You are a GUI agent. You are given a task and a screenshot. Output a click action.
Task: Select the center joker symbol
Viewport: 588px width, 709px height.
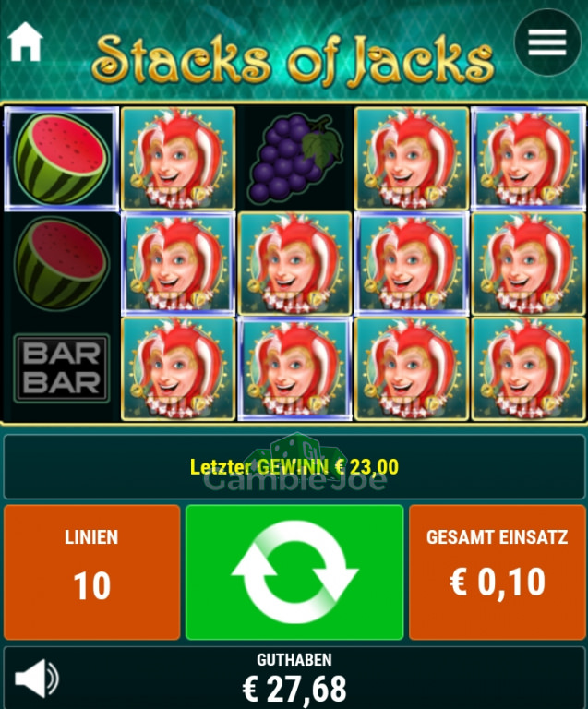[x=295, y=264]
